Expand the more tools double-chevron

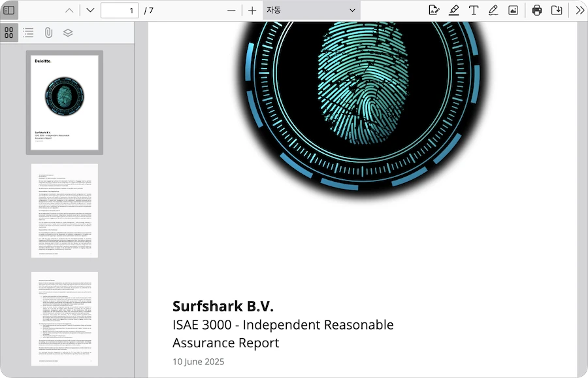coord(580,10)
